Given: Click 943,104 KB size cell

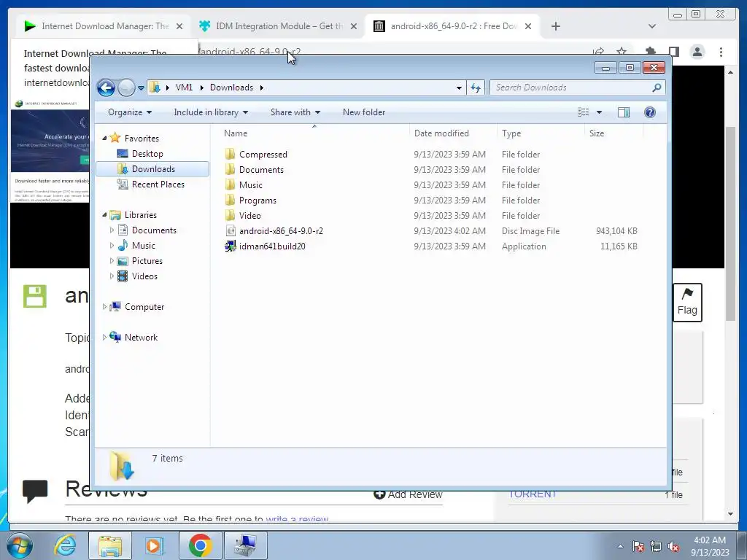Looking at the screenshot, I should pos(616,231).
